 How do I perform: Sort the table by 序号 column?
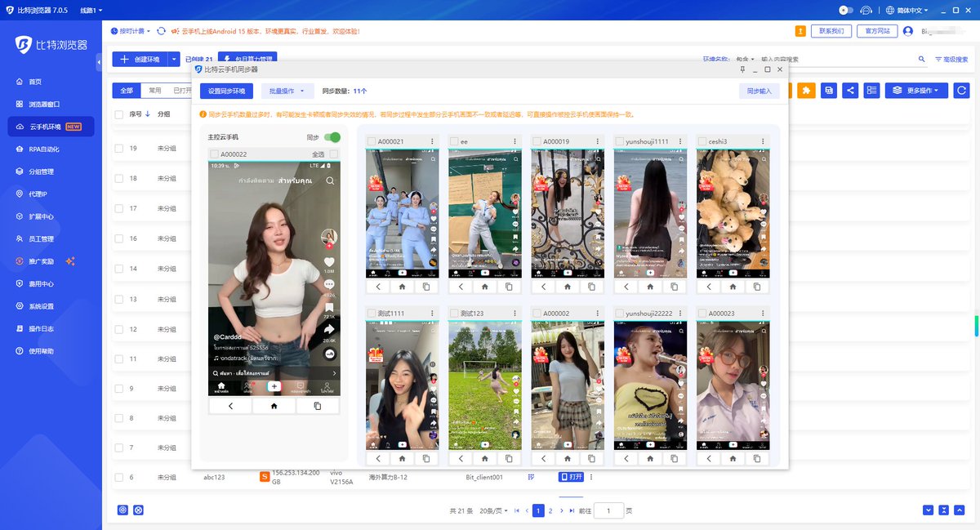(140, 114)
